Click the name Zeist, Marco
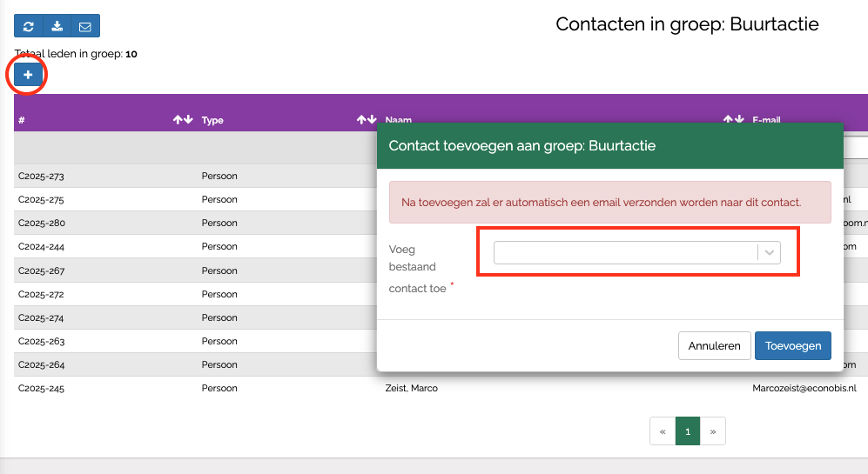The width and height of the screenshot is (868, 474). click(411, 388)
